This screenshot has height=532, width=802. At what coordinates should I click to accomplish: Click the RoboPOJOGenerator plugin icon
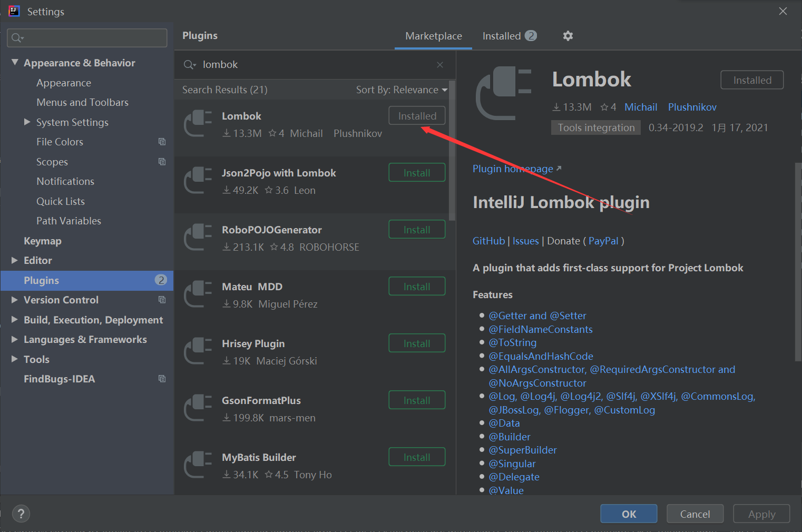tap(198, 238)
